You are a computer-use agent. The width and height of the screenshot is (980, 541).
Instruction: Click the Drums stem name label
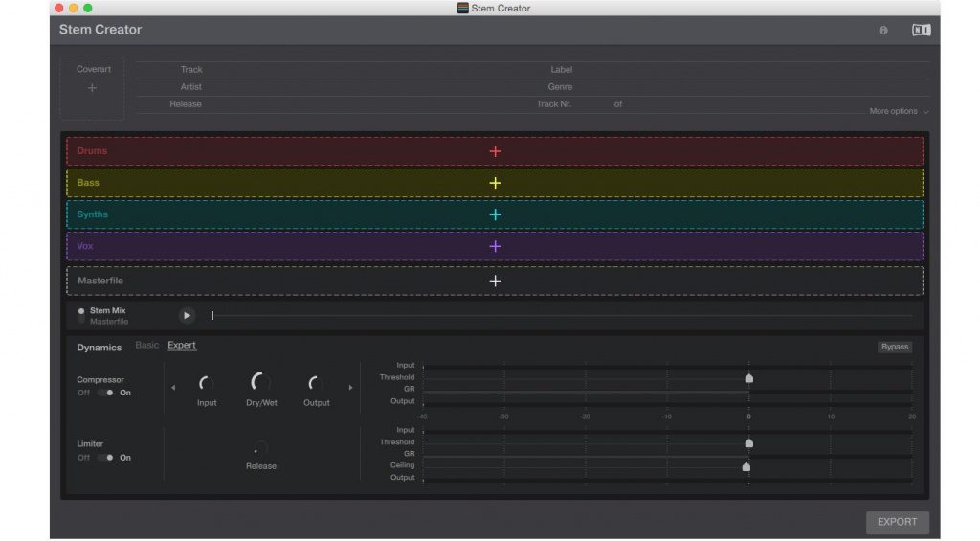(x=92, y=150)
